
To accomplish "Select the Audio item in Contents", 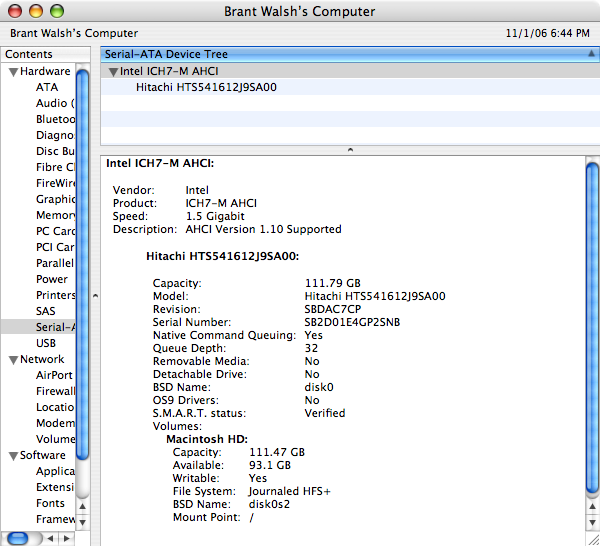I will (x=55, y=103).
